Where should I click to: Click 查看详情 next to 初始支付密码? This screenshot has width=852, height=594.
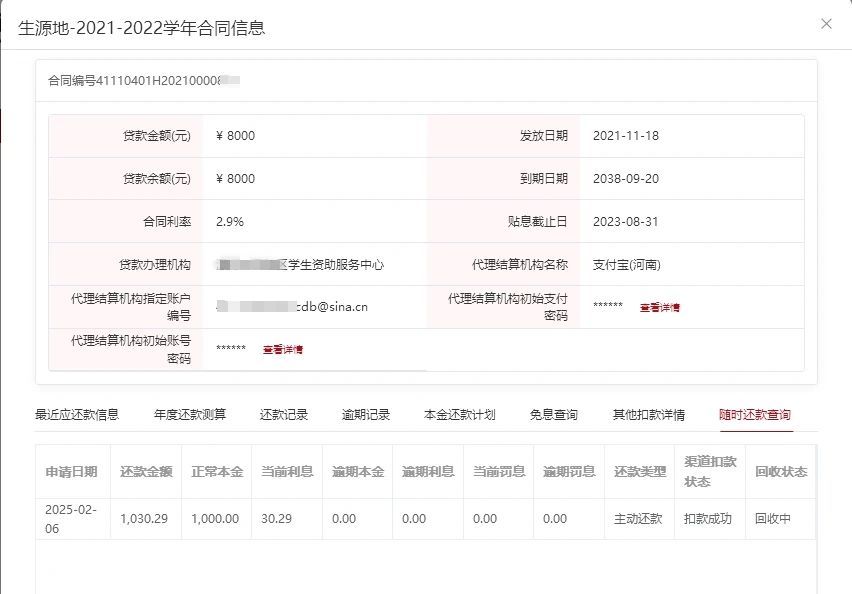[x=660, y=308]
